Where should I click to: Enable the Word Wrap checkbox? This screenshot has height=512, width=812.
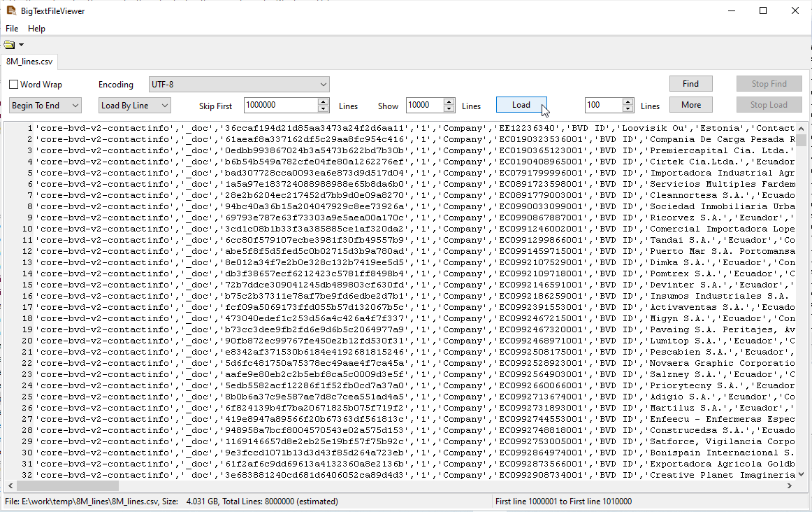tap(14, 85)
